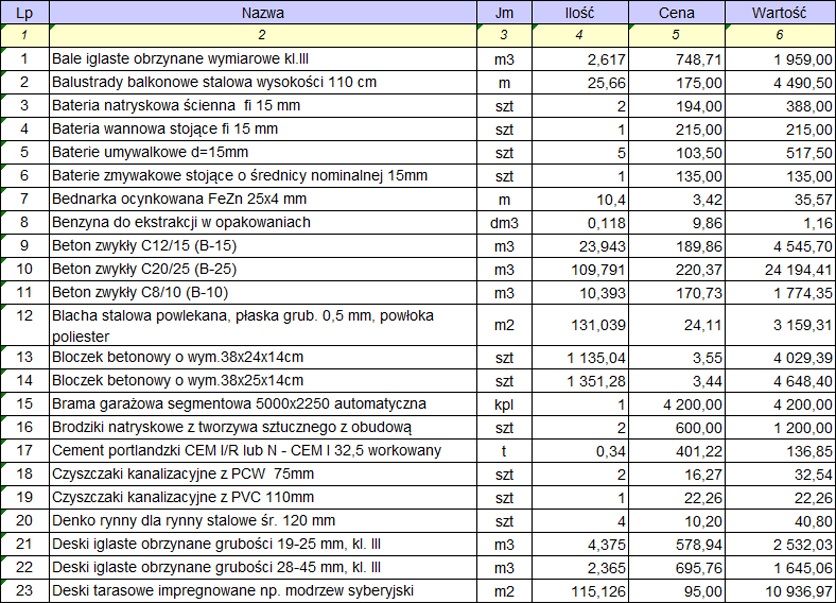The height and width of the screenshot is (603, 836).
Task: Click 'Czyszczaki kanalizacyjne z PVC 110mm'
Action: click(x=263, y=497)
